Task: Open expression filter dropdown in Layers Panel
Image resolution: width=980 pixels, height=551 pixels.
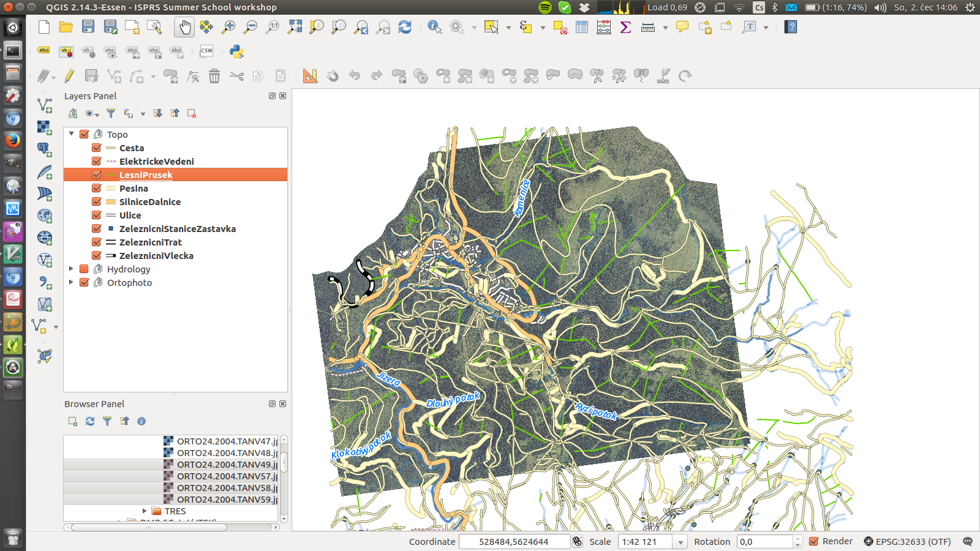Action: pos(143,113)
